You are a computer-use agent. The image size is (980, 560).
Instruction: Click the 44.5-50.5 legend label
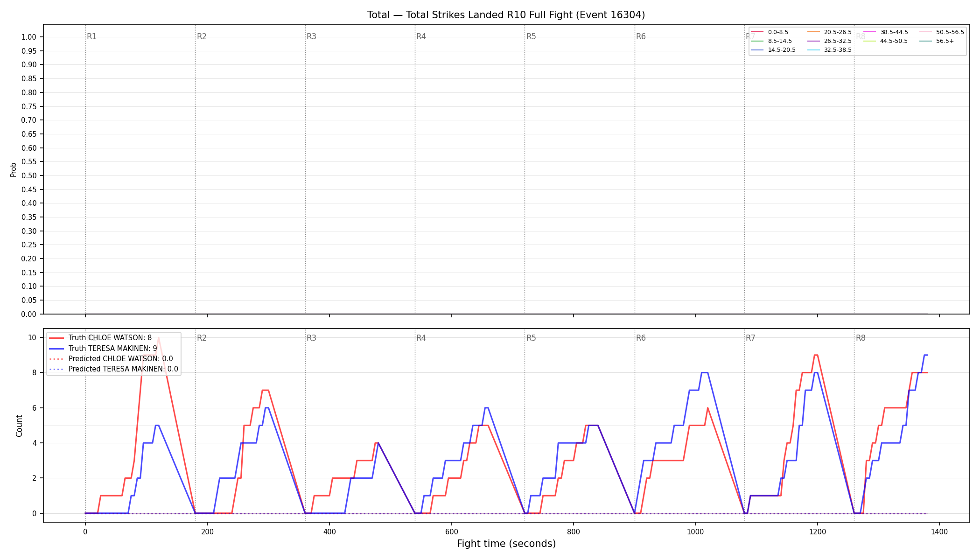tap(894, 41)
